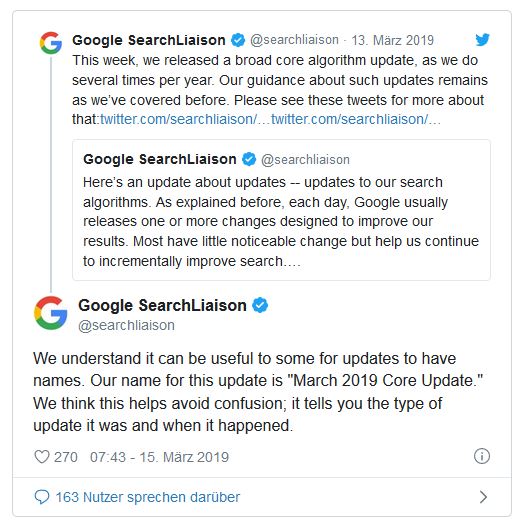
Task: Click '07:43 - 15. März 2019' timestamp
Action: (159, 457)
